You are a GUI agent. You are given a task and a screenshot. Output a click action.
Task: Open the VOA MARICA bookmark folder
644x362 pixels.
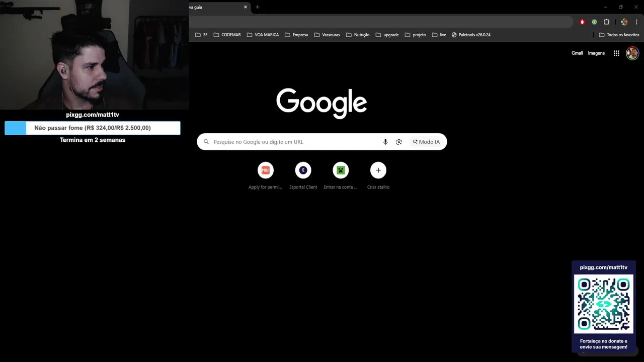pos(263,35)
